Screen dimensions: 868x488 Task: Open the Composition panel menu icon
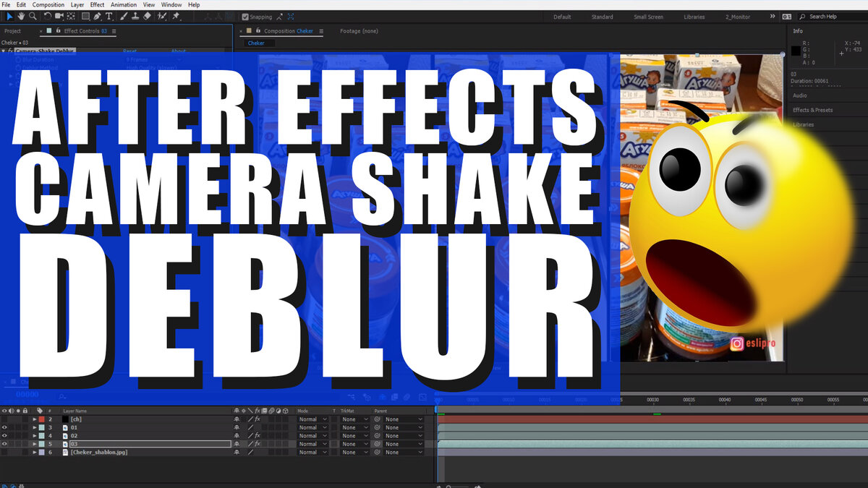click(321, 31)
